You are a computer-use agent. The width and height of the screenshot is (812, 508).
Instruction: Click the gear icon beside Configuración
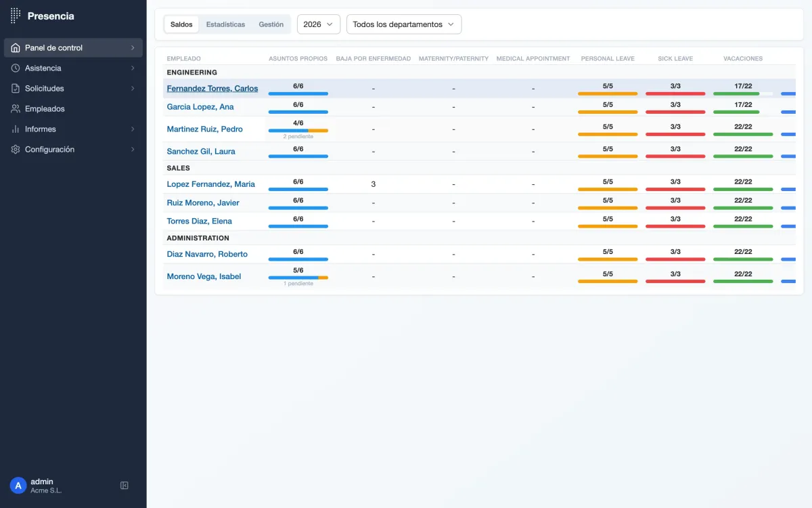click(16, 150)
